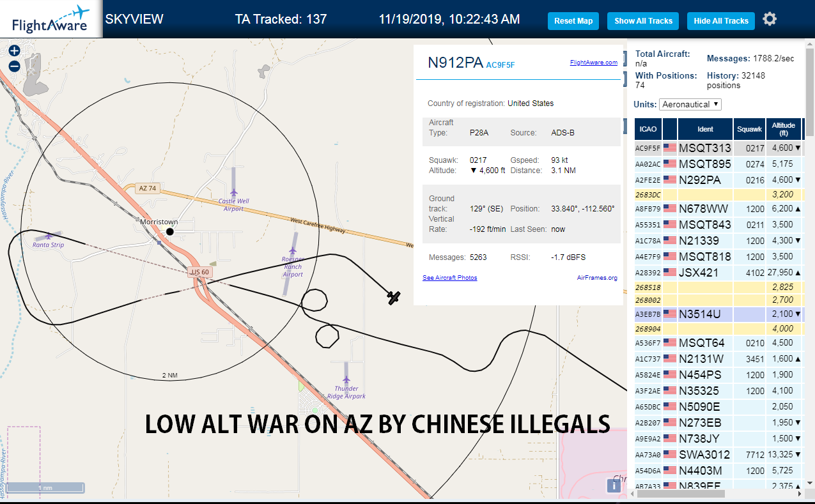
Task: Sort table by Altitude column
Action: click(784, 129)
